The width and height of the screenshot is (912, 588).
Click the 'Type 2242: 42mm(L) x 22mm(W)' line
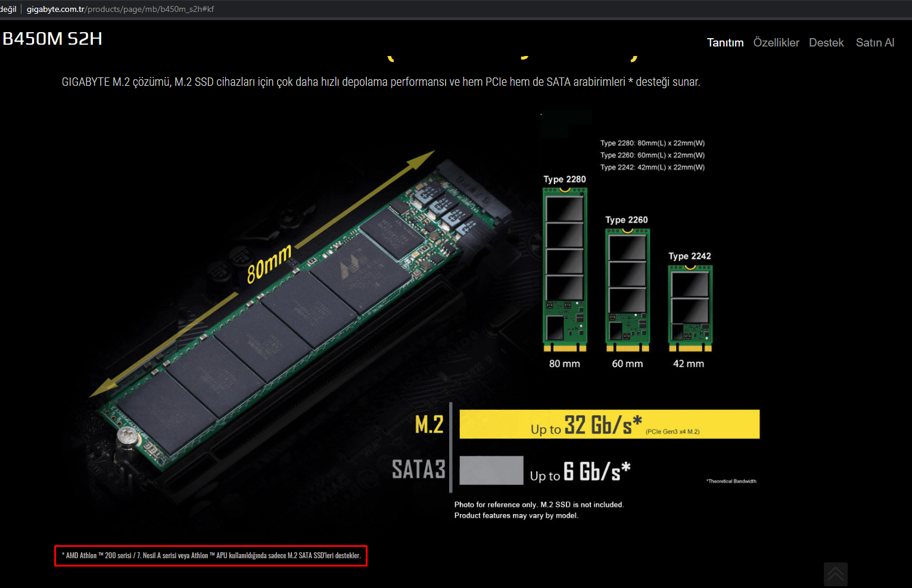pos(652,167)
